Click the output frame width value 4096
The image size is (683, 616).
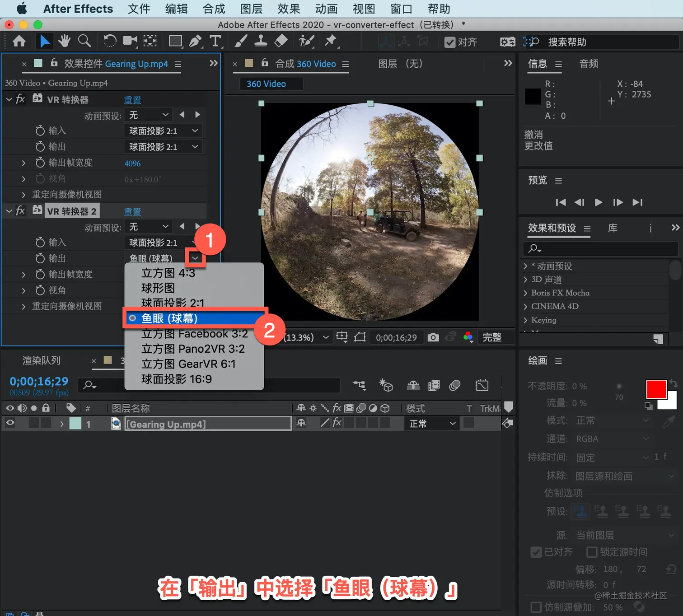pos(132,163)
